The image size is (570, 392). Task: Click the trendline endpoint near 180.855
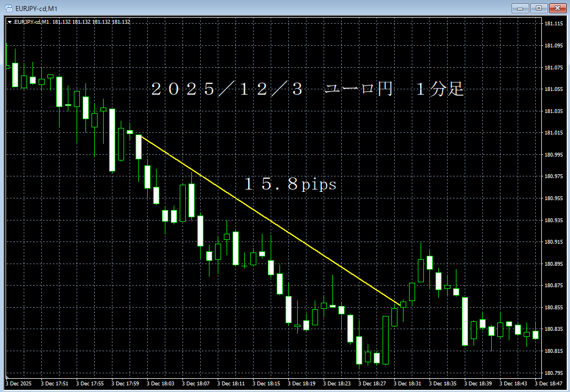tap(400, 304)
